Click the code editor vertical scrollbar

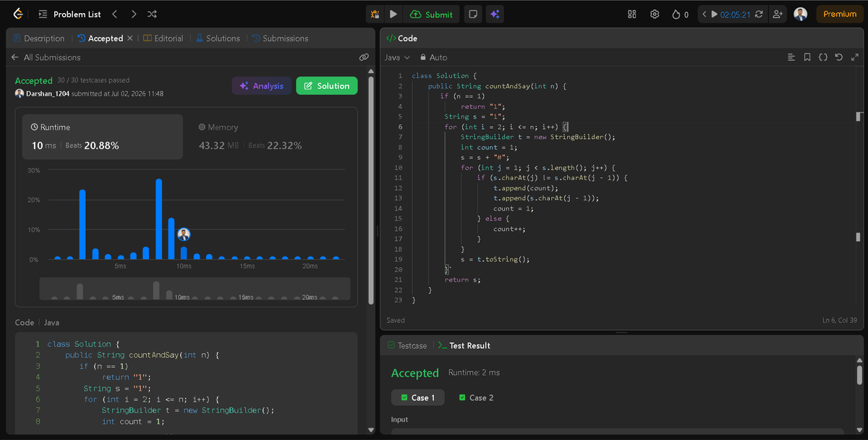(859, 188)
